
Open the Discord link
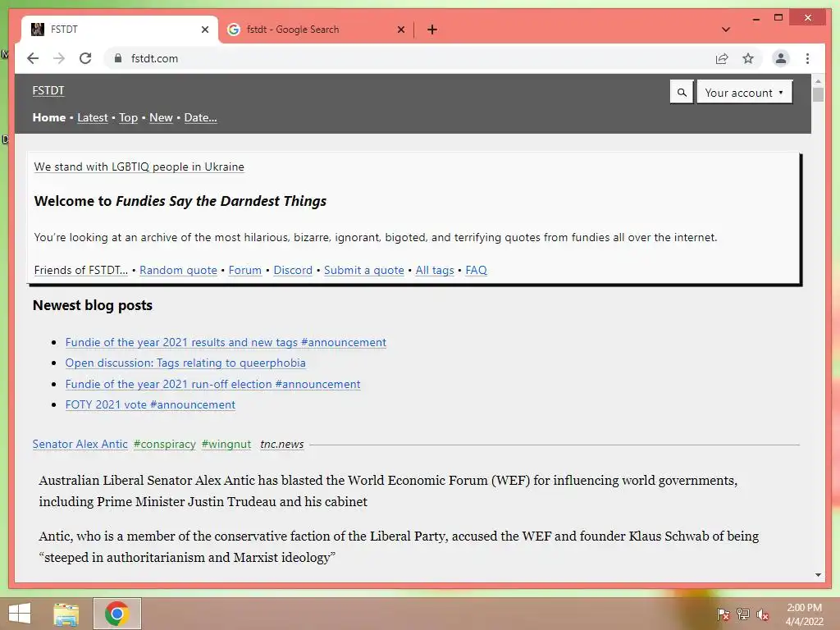[x=293, y=270]
